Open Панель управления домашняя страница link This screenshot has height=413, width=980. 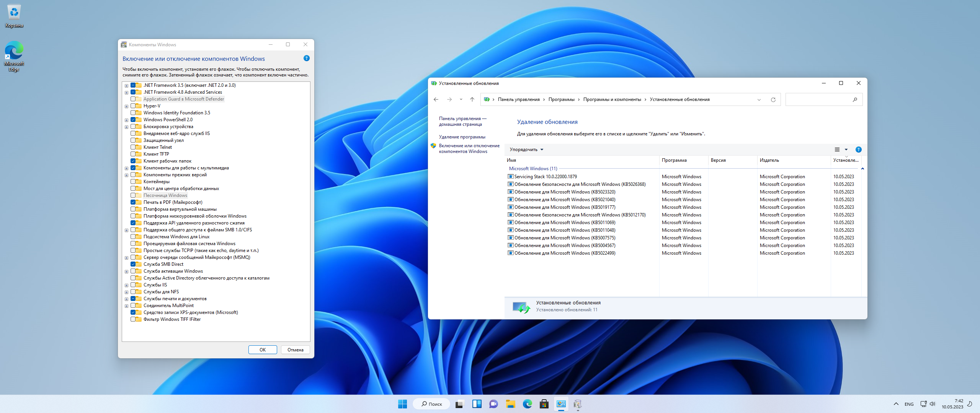pyautogui.click(x=462, y=121)
